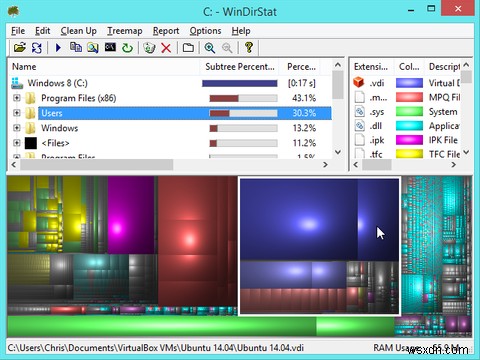Sort by the Color column header
480x360 pixels.
click(409, 67)
